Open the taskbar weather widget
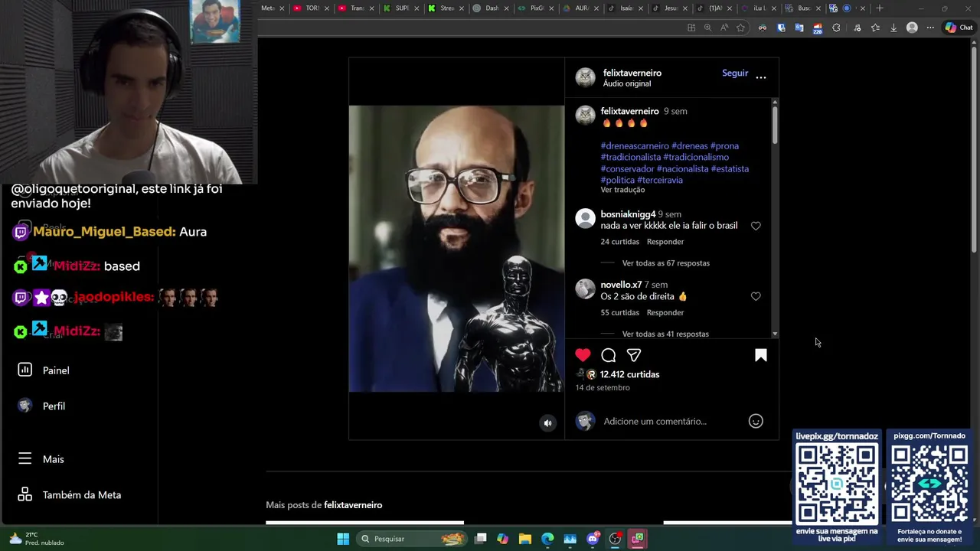This screenshot has width=980, height=551. coord(37,539)
